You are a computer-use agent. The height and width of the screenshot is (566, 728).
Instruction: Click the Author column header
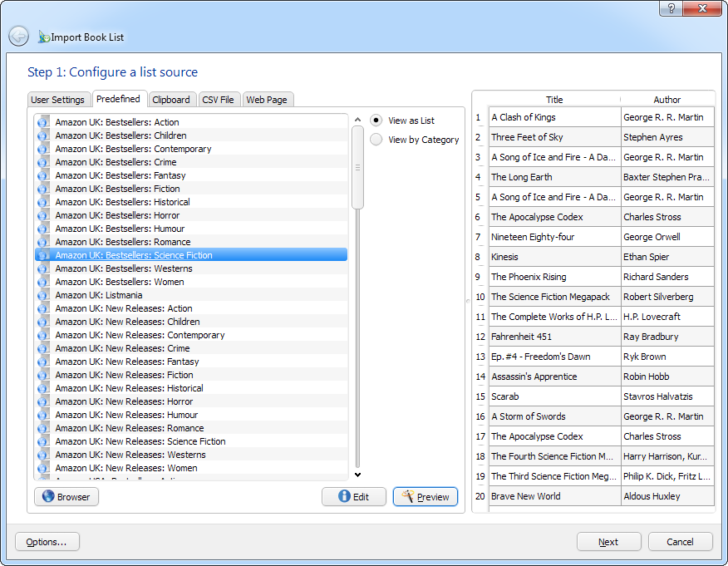[x=667, y=100]
